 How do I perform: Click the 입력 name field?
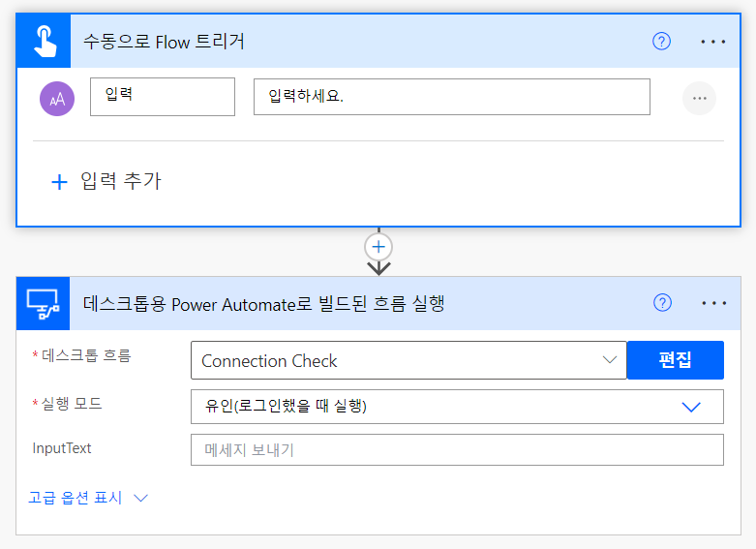pyautogui.click(x=163, y=97)
